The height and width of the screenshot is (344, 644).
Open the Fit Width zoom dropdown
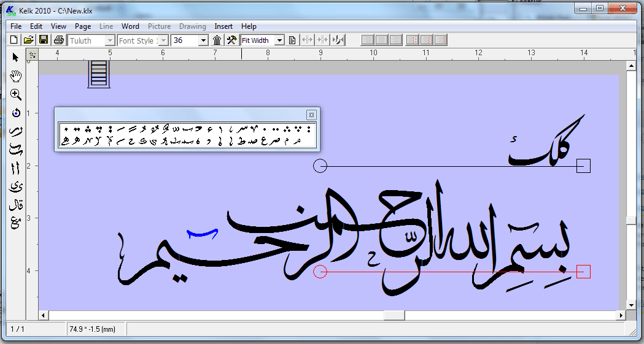pos(279,40)
